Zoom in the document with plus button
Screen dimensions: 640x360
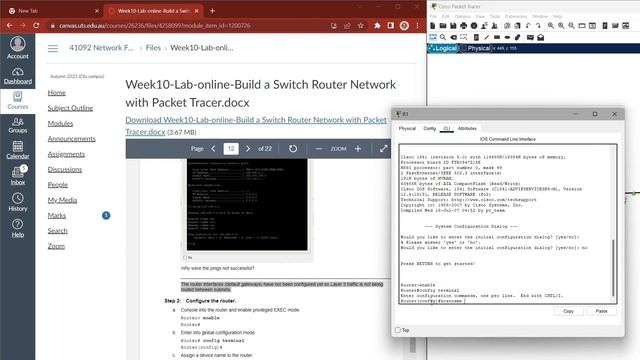pyautogui.click(x=358, y=149)
